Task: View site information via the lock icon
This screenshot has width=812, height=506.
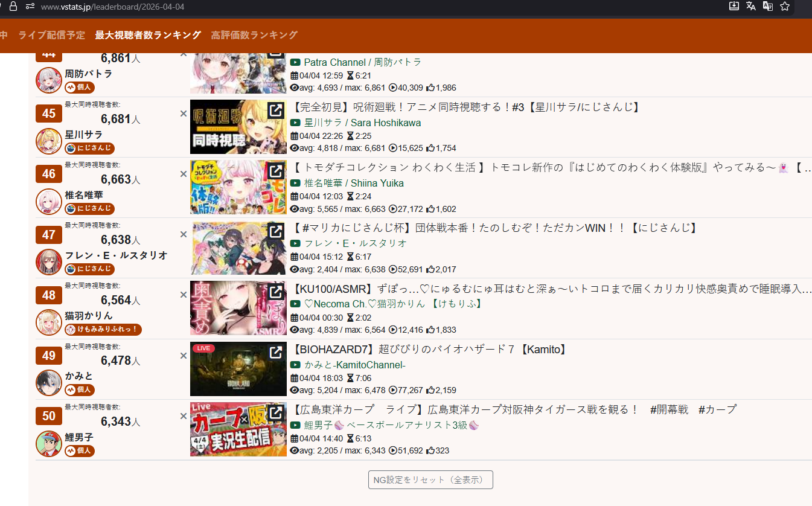Action: pyautogui.click(x=13, y=7)
